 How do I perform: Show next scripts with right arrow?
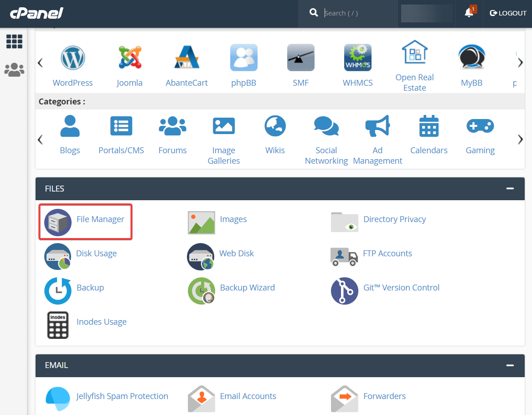tap(520, 62)
